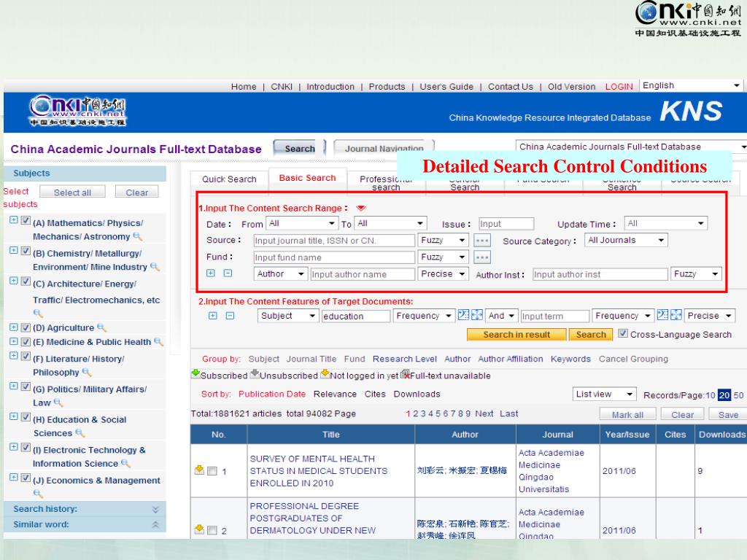Click magnifier icon beside Literature/History/Philosophy
The height and width of the screenshot is (560, 747).
coord(87,372)
